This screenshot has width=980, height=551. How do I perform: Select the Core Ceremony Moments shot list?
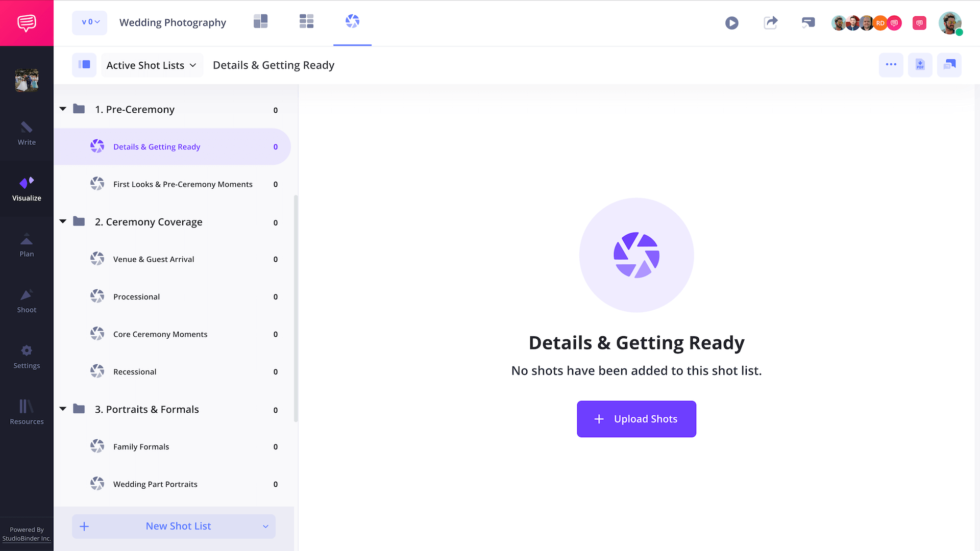pos(160,334)
